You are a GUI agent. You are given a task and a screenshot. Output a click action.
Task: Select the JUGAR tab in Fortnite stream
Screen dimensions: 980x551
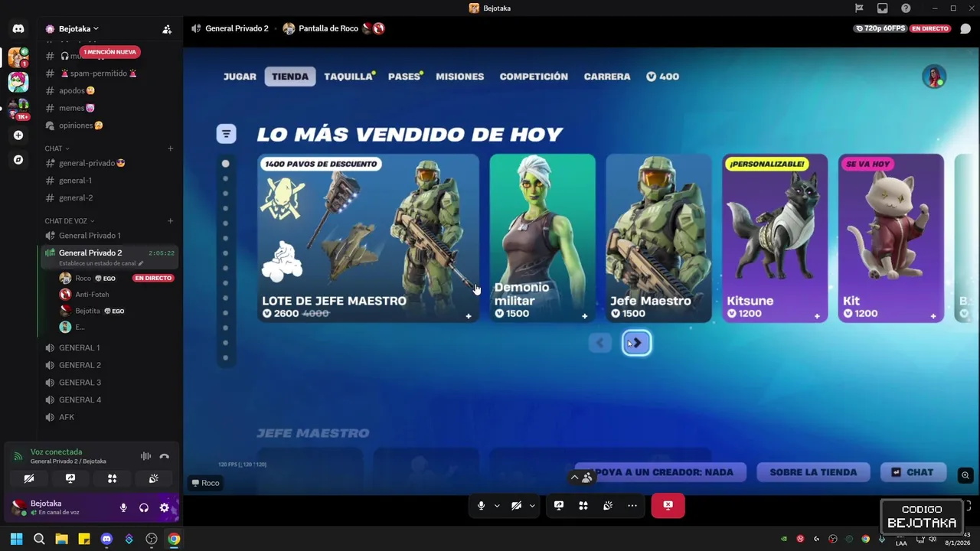pyautogui.click(x=240, y=77)
